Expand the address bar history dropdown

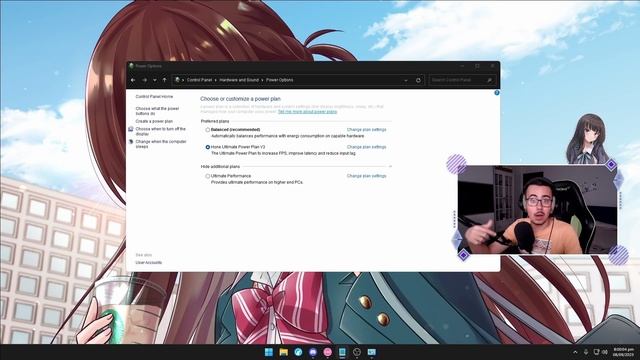point(406,80)
